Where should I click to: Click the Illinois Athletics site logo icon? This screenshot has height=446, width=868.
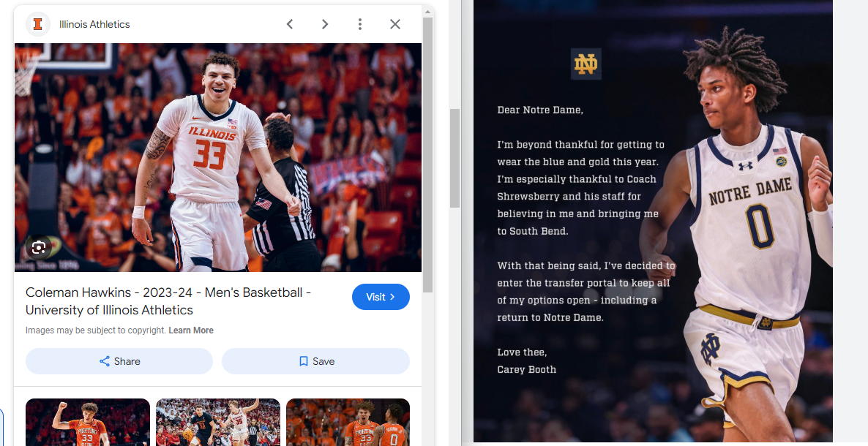coord(38,24)
